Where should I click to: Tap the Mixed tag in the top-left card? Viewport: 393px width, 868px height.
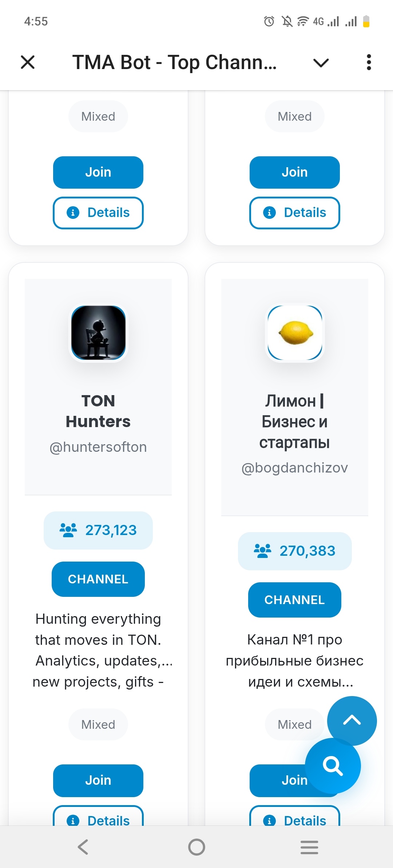point(98,116)
